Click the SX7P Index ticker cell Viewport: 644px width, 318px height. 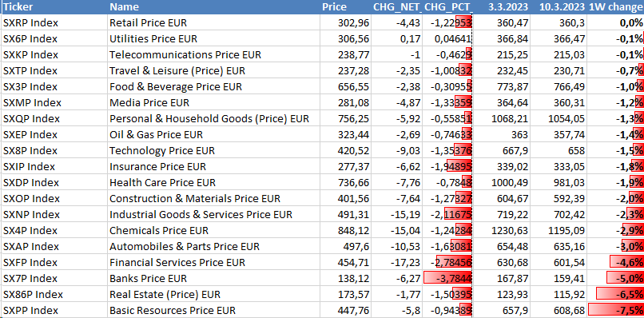coord(54,279)
